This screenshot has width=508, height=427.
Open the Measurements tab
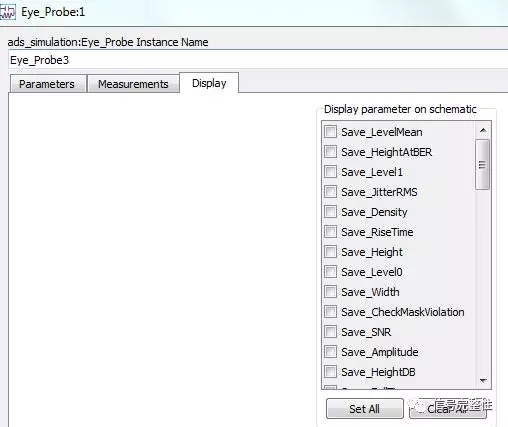pos(133,84)
